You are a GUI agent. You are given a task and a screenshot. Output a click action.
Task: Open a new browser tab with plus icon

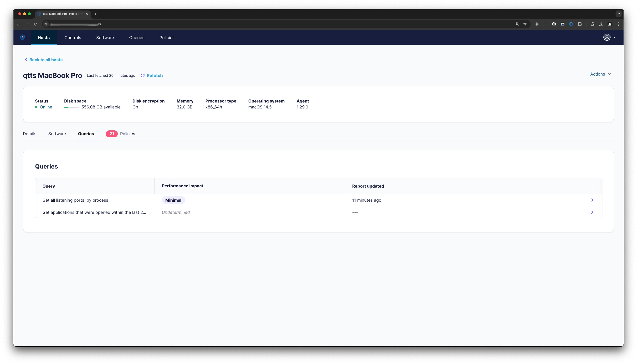95,14
